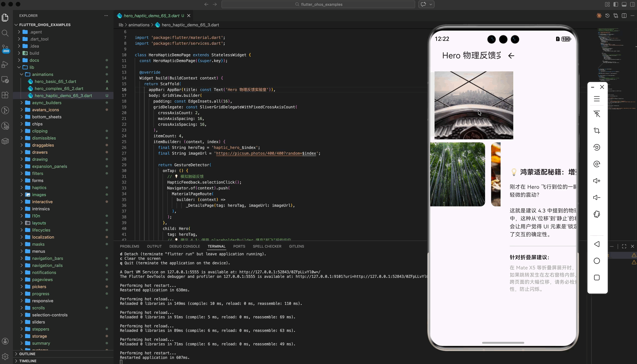
Task: Open the Search view in activity bar
Action: [x=5, y=33]
